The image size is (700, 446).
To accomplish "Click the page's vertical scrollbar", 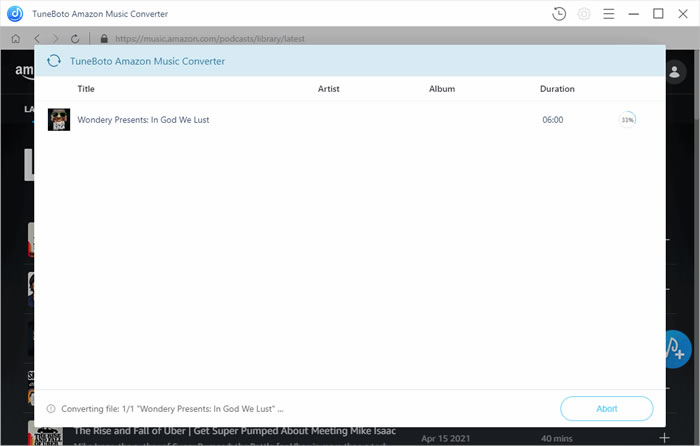I will point(697,84).
